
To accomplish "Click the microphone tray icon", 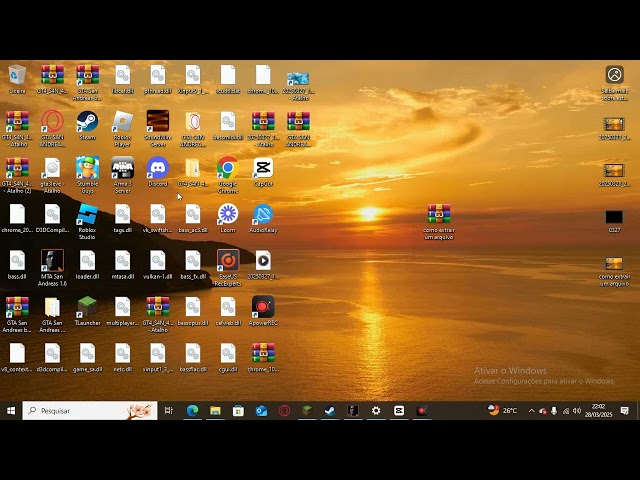I will click(x=554, y=411).
